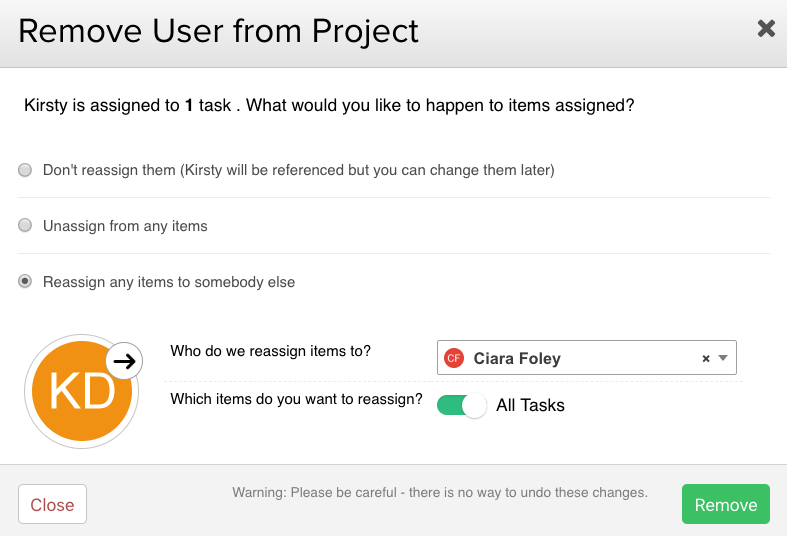This screenshot has width=787, height=536.
Task: Click the Don't reassign them option text
Action: [x=298, y=170]
